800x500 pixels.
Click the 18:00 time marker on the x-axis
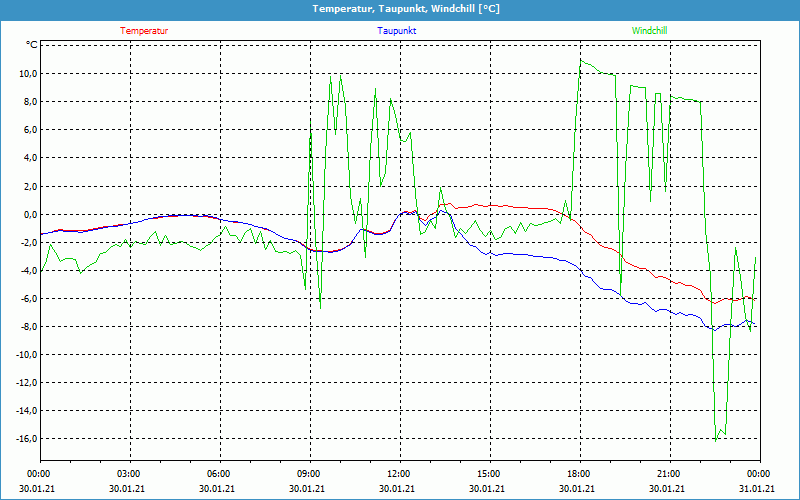pyautogui.click(x=578, y=474)
